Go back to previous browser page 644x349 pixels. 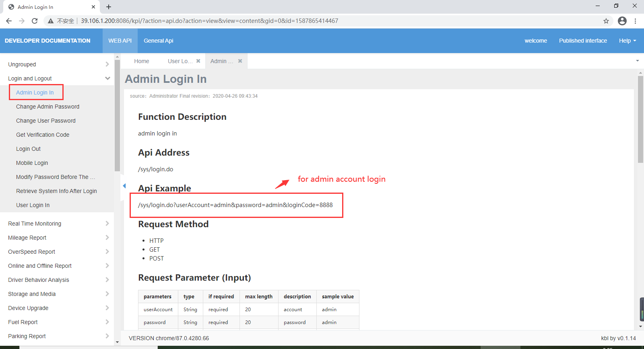tap(9, 21)
